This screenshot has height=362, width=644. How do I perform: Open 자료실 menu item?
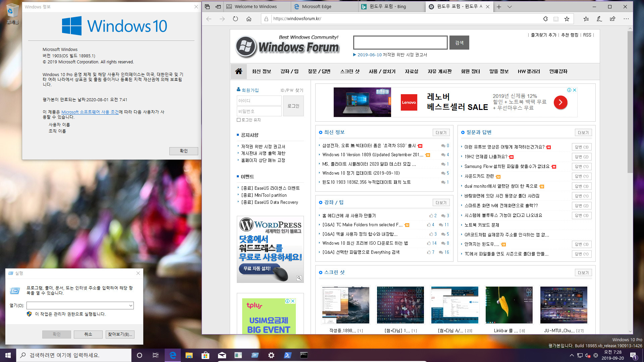click(411, 71)
